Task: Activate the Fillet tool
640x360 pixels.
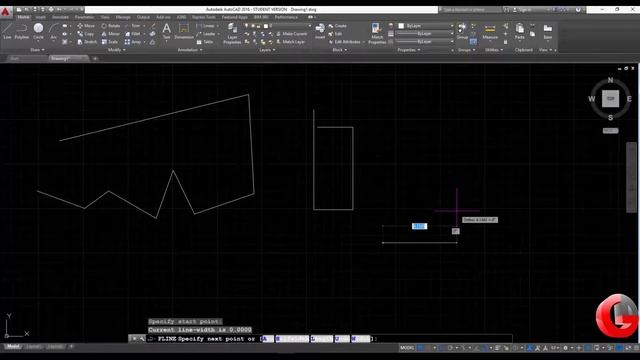Action: (x=133, y=34)
